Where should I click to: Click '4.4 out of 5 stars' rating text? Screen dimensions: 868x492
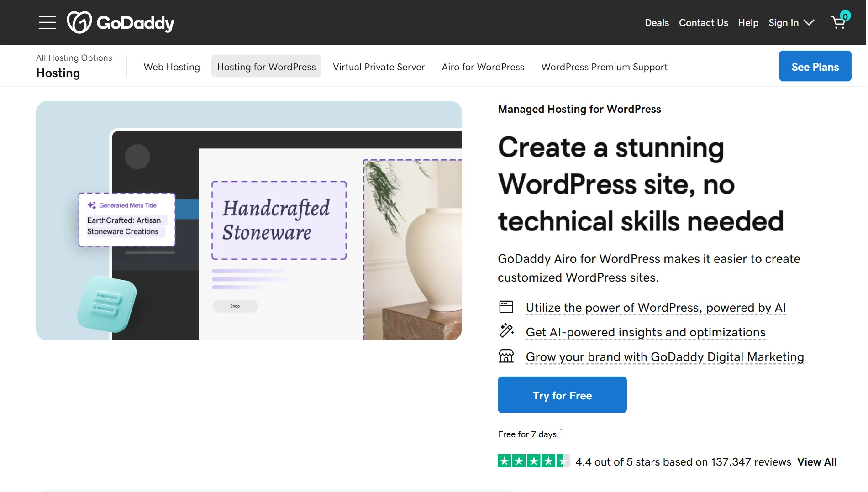pyautogui.click(x=683, y=462)
